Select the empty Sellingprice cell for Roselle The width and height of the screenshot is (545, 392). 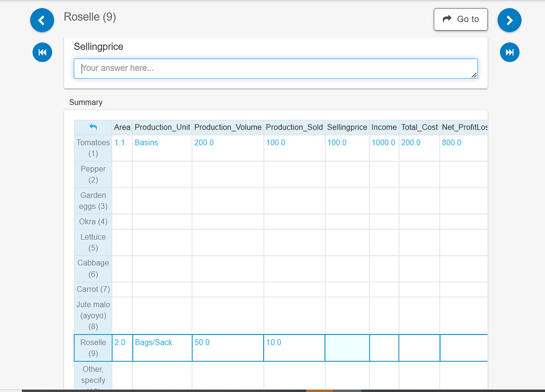click(347, 347)
